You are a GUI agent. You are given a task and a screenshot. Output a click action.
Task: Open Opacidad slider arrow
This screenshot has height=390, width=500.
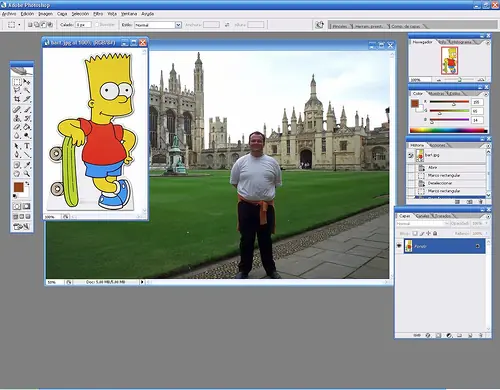pos(486,223)
